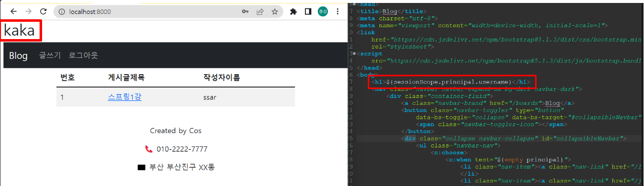The image size is (644, 186).
Task: Click the title Blog line in code editor
Action: coord(392,11)
